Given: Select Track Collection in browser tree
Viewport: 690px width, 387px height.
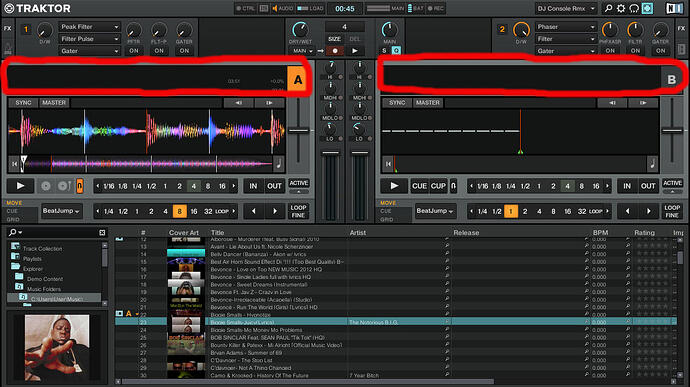Looking at the screenshot, I should click(42, 248).
